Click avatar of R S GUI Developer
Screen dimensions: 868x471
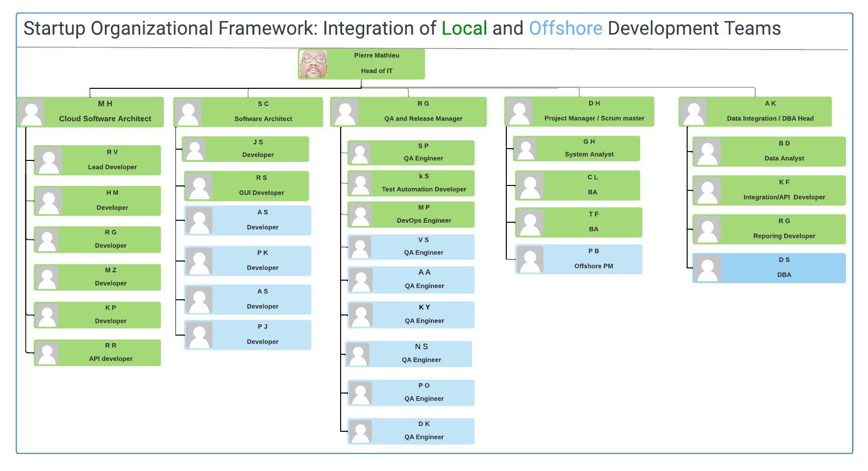[x=199, y=186]
